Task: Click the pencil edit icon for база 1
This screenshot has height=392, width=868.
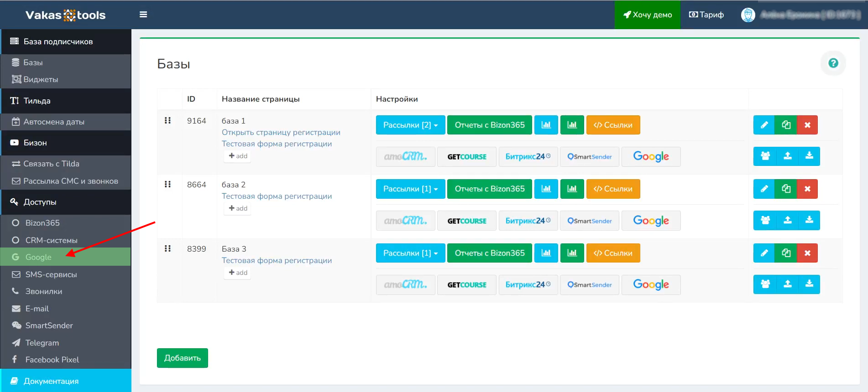Action: tap(764, 125)
